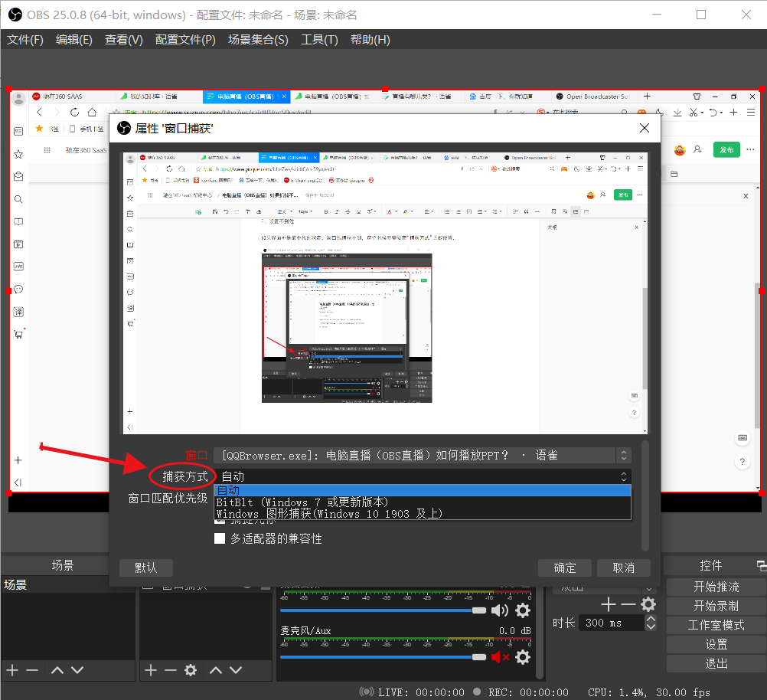Remove the scene using the Scenes minus icon
Image resolution: width=767 pixels, height=700 pixels.
pyautogui.click(x=32, y=670)
